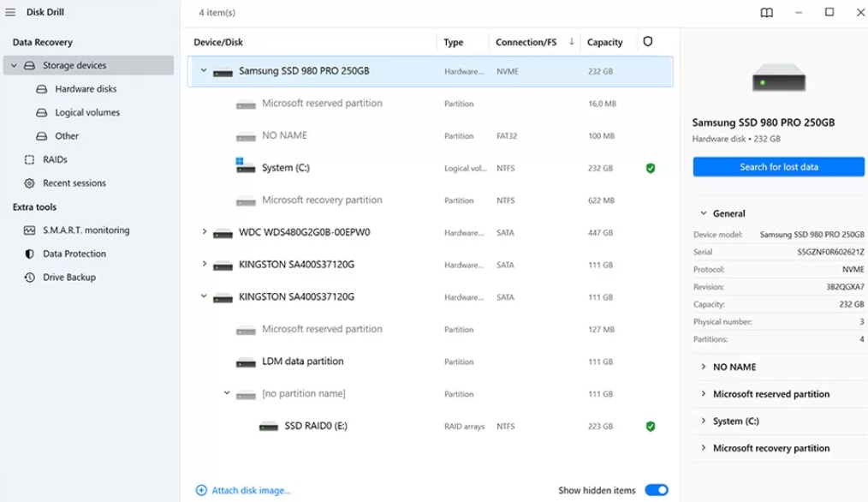Sort by the Connection/FS column header

click(x=525, y=42)
